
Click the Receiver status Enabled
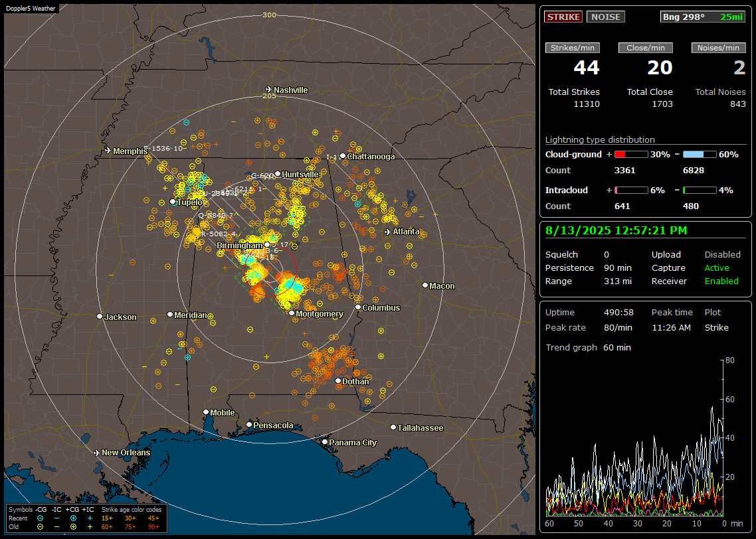tap(721, 281)
